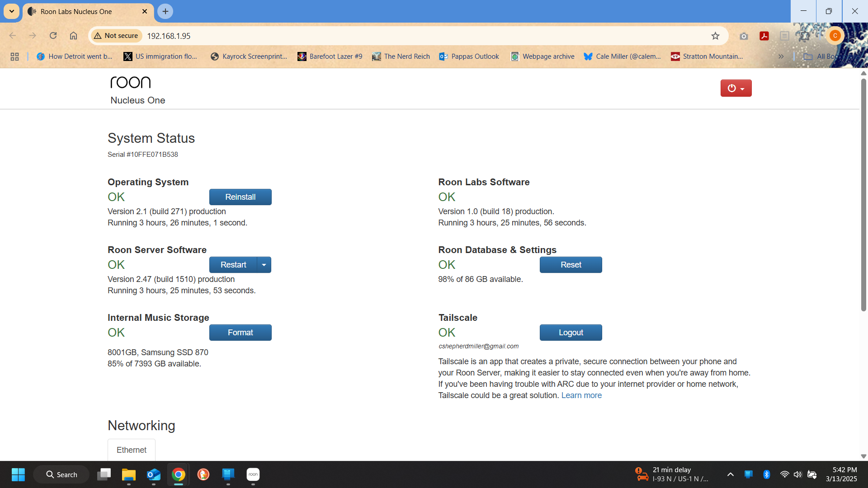Image resolution: width=868 pixels, height=488 pixels.
Task: Open the Stratton Mountain bookmark
Action: click(x=707, y=56)
